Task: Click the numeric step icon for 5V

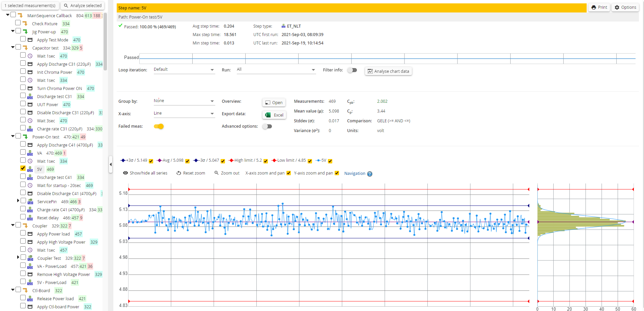Action: click(x=30, y=169)
